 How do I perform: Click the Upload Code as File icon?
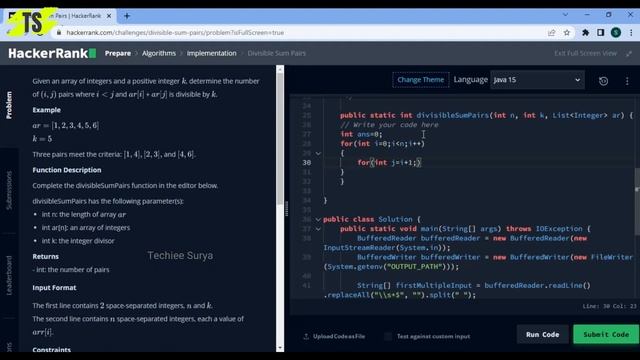pos(306,336)
